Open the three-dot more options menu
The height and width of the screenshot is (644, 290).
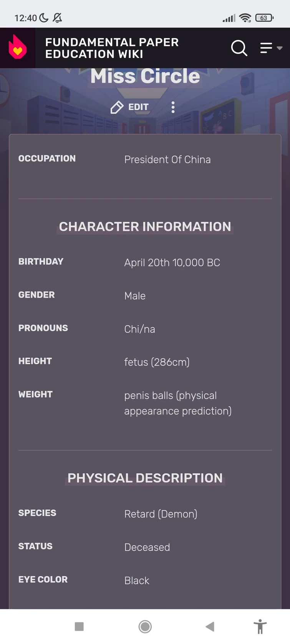[173, 107]
